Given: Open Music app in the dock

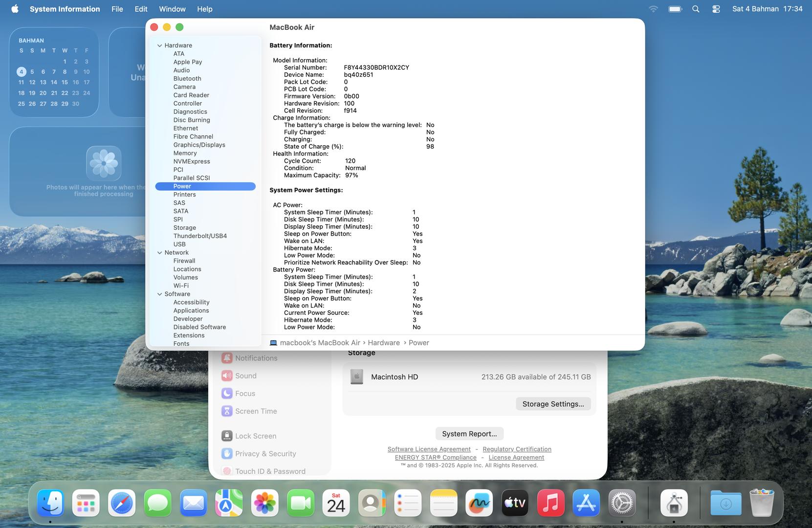Looking at the screenshot, I should (550, 503).
